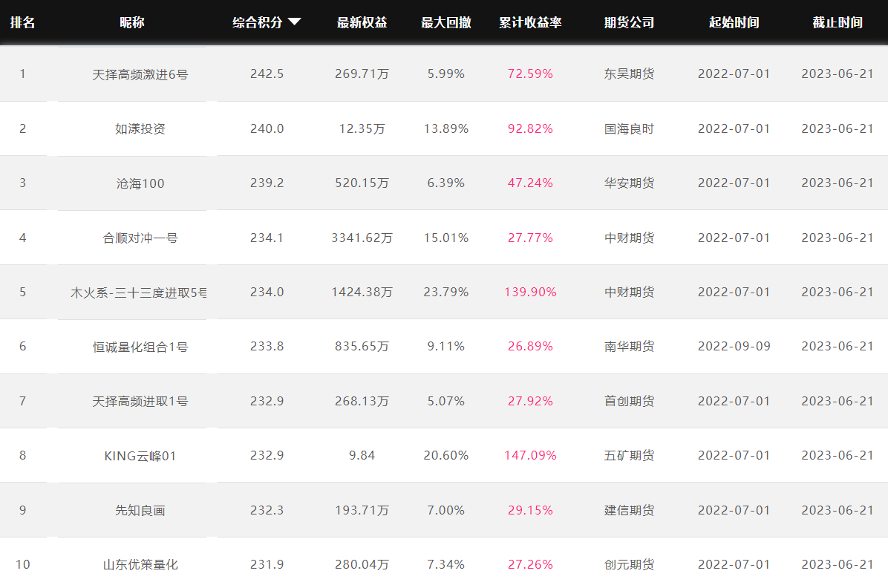Screen dimensions: 888x588
Task: Select the 92.82% return rate
Action: pyautogui.click(x=530, y=128)
